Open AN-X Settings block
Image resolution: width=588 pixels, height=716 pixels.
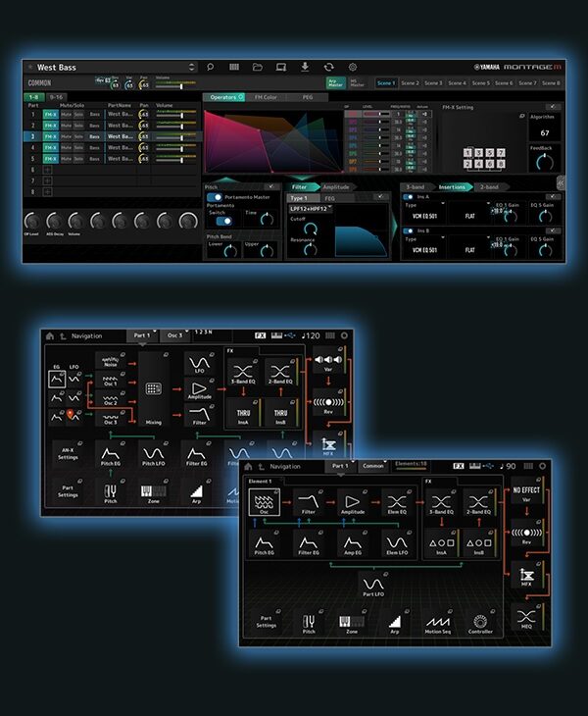[x=68, y=453]
